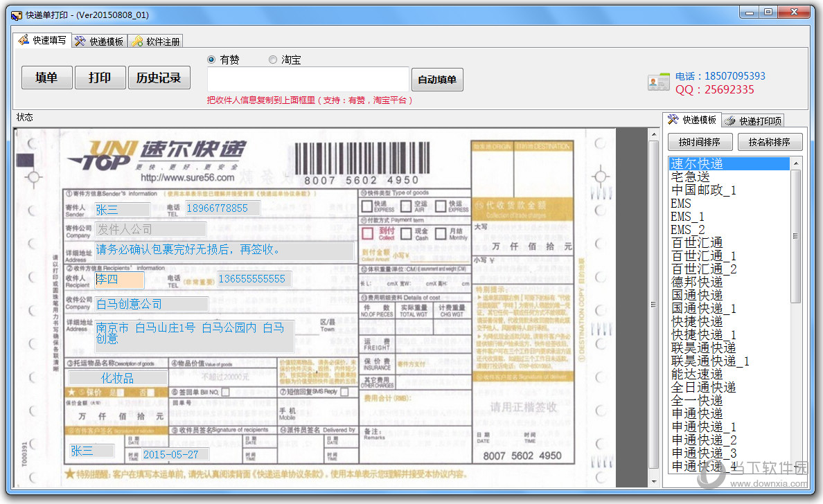Click the 白马创意公司 company field
The image size is (823, 504).
152,304
